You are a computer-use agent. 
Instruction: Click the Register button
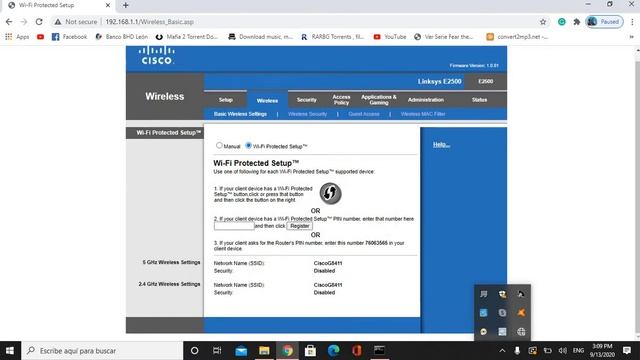(300, 226)
